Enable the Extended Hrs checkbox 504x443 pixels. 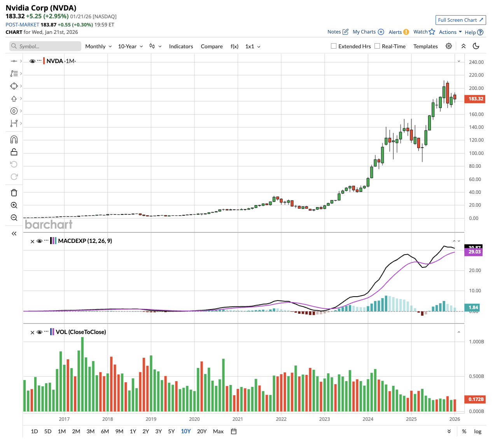pos(334,46)
